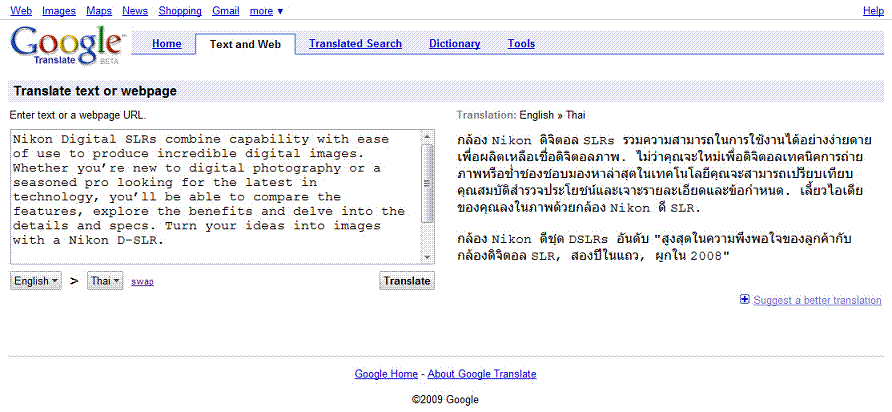The height and width of the screenshot is (412, 892).
Task: Open the target language Thai dropdown
Action: [x=105, y=281]
